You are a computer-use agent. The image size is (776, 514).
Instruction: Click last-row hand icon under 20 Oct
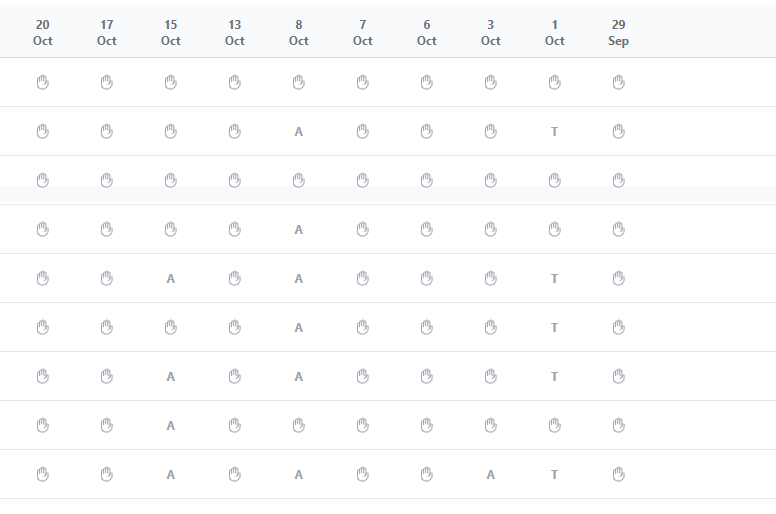tap(42, 475)
